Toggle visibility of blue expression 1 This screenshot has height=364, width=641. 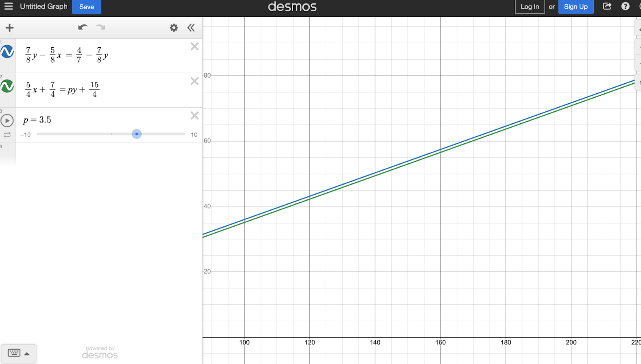click(7, 52)
